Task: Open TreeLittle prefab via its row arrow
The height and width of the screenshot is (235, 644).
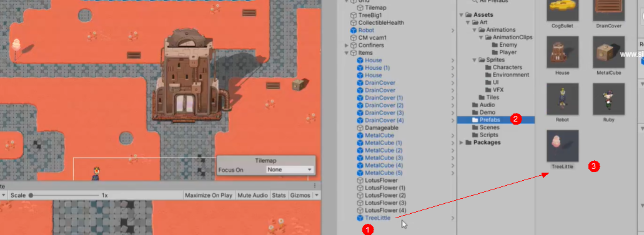Action: click(453, 218)
